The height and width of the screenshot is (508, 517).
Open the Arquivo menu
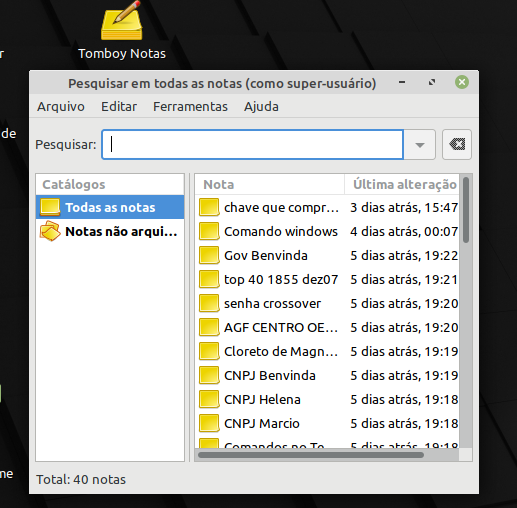(61, 107)
